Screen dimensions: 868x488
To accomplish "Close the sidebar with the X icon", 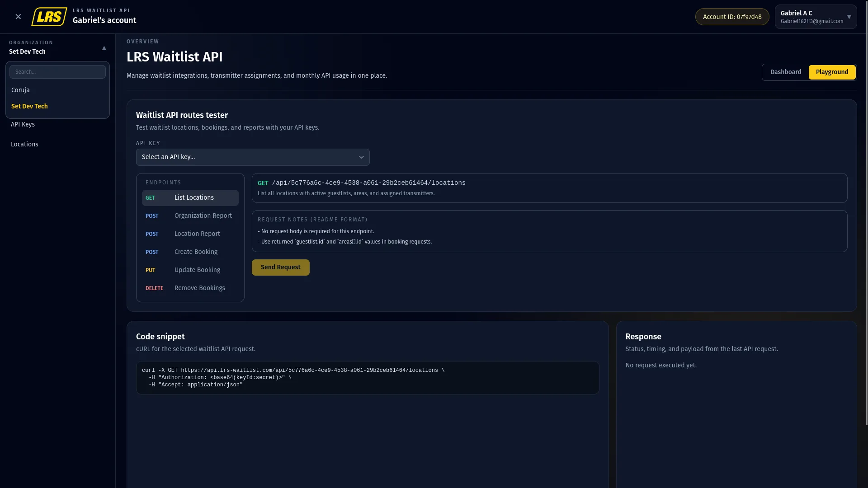I will click(x=18, y=17).
